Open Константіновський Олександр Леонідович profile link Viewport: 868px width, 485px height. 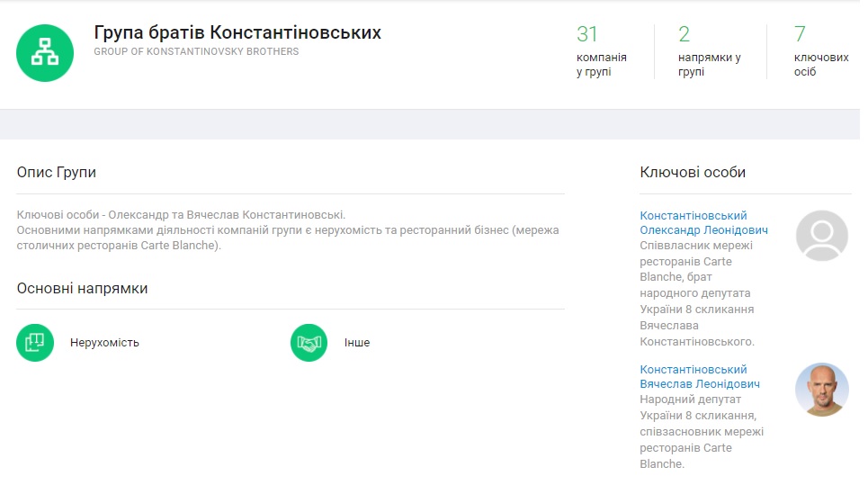pos(693,223)
